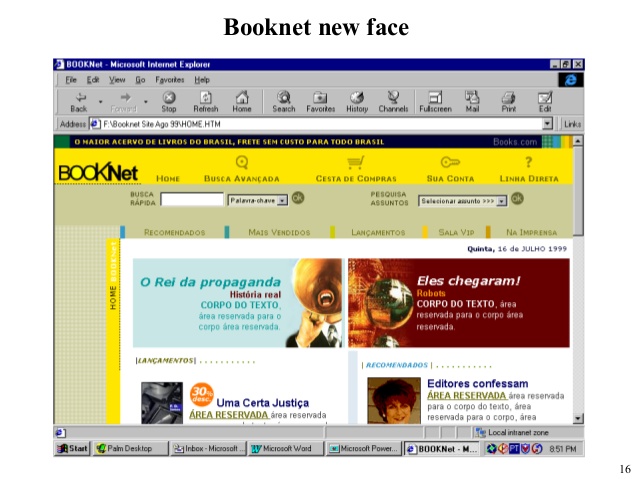This screenshot has width=638, height=479.
Task: Click the ok button beside Selecionar assunto
Action: point(517,199)
